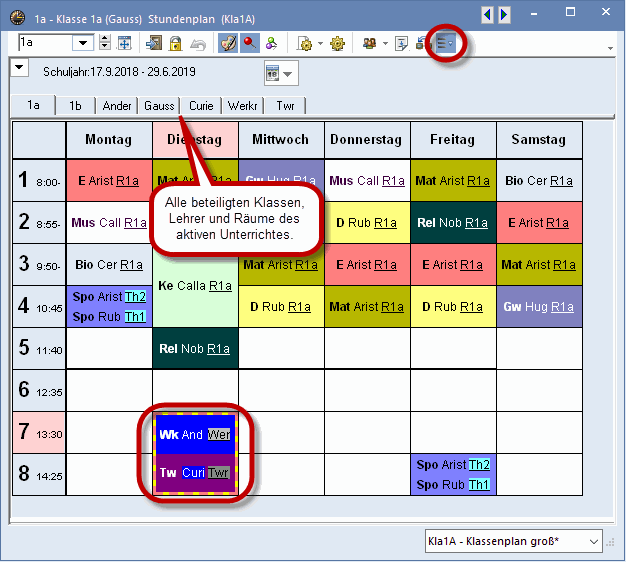Select the Tw Curi Twr lesson block

(x=195, y=473)
